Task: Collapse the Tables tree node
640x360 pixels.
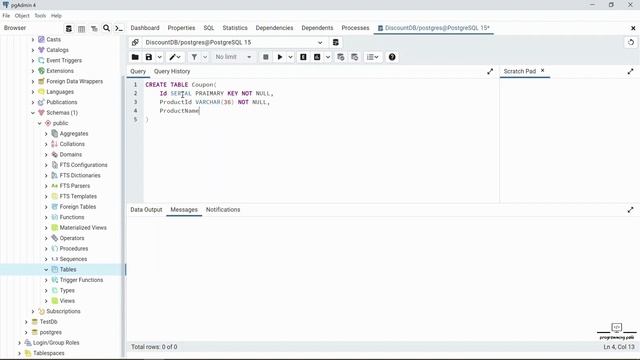Action: (x=46, y=270)
